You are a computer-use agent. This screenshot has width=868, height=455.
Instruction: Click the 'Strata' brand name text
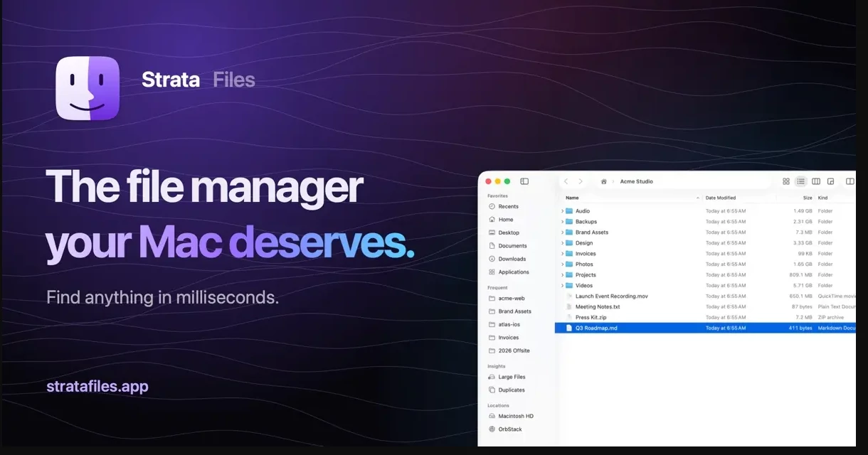point(171,80)
